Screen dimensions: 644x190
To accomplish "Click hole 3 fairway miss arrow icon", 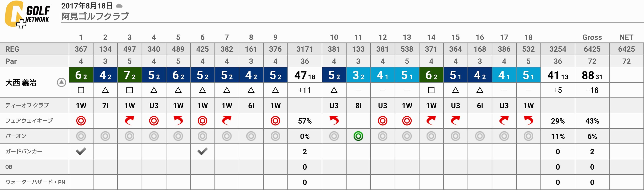I will tap(130, 121).
